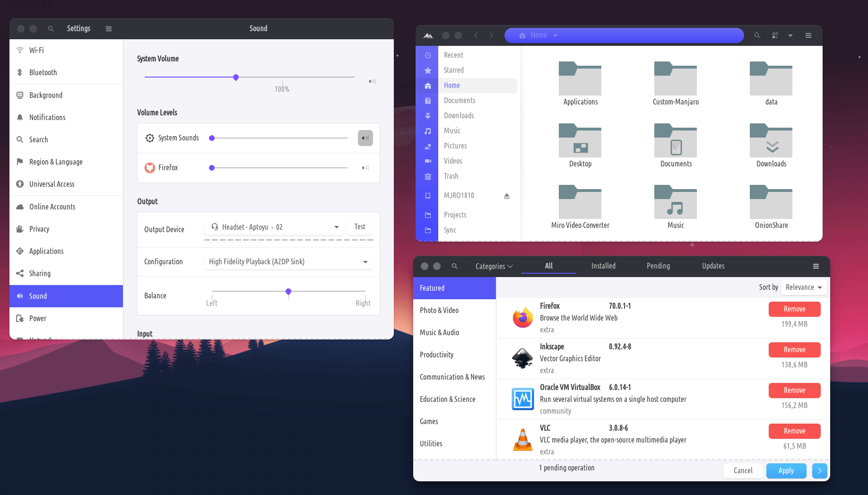Open search in the Settings header
Image resolution: width=868 pixels, height=495 pixels.
point(51,29)
